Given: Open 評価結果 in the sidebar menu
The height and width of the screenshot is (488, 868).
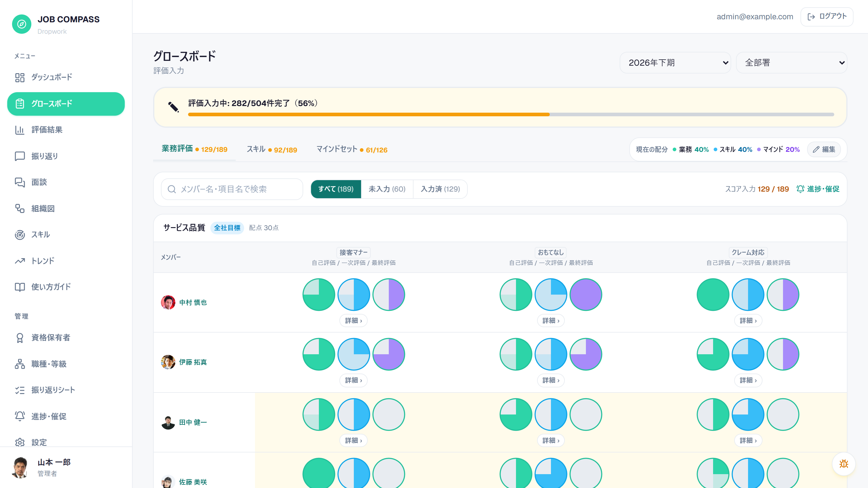Looking at the screenshot, I should [66, 130].
